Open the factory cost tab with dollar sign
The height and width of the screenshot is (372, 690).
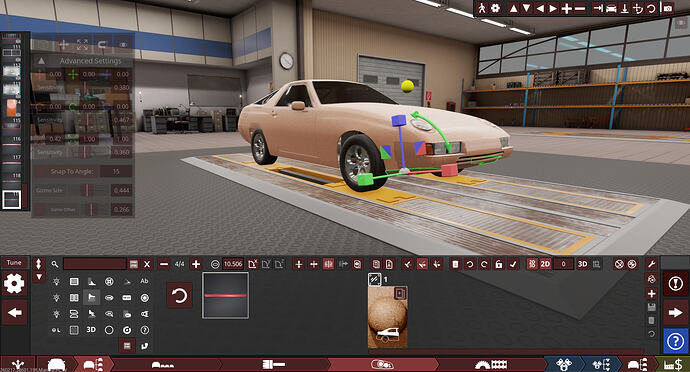click(673, 365)
